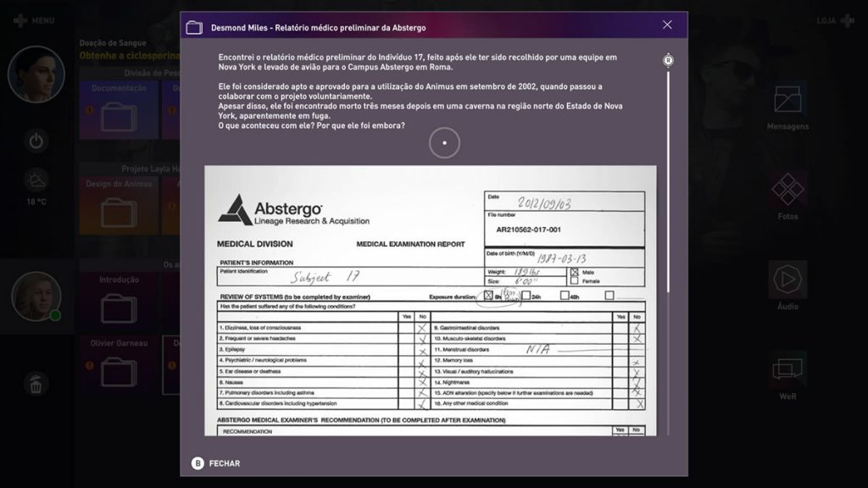Click the 24h exposure duration checkbox
Screen dimensions: 868x488
coord(526,296)
